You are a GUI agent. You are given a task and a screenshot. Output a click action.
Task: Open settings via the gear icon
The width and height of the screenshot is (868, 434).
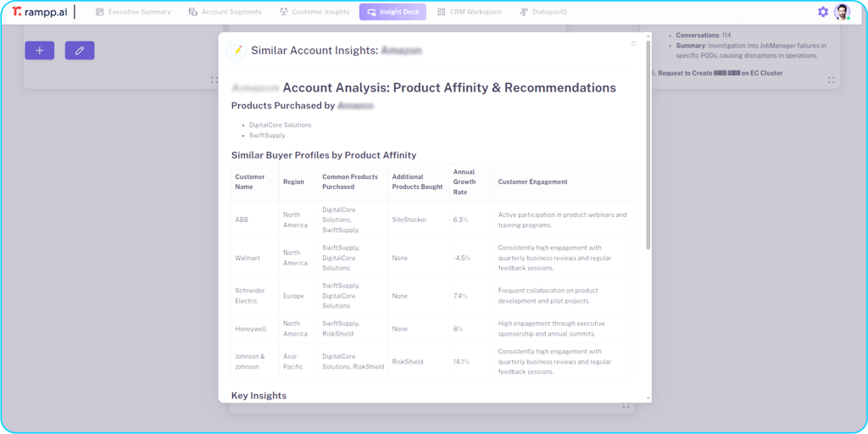click(822, 12)
